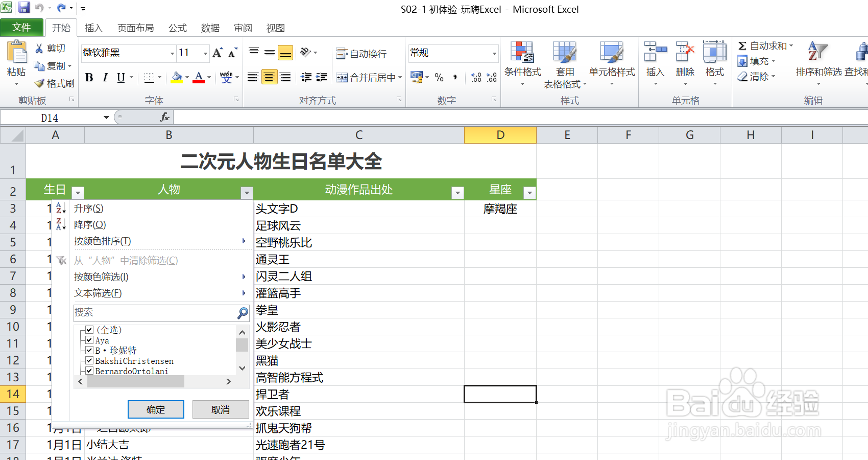Switch to the 视图 ribbon tab

276,28
